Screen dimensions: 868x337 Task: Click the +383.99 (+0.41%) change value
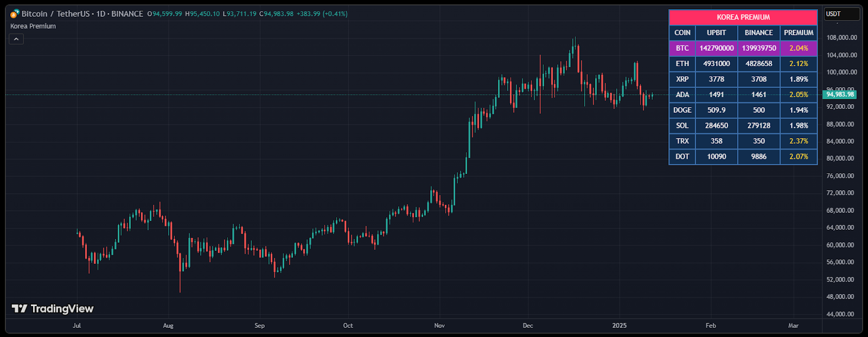click(322, 14)
